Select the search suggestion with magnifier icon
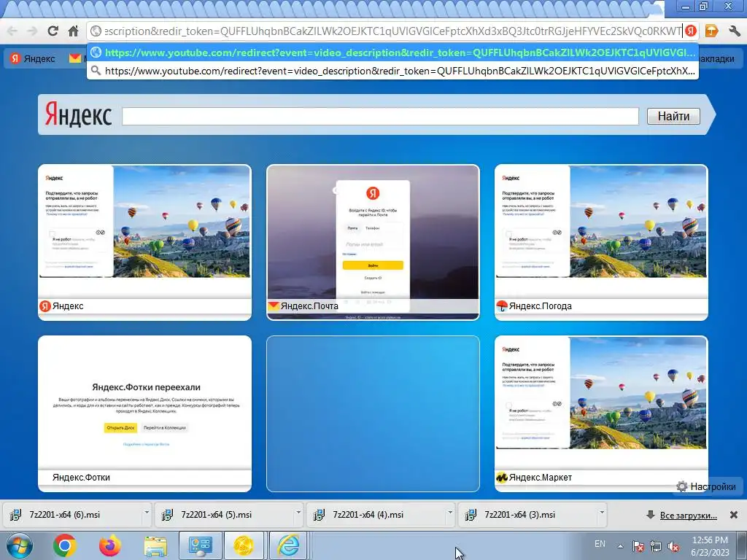The height and width of the screenshot is (560, 747). (392, 71)
